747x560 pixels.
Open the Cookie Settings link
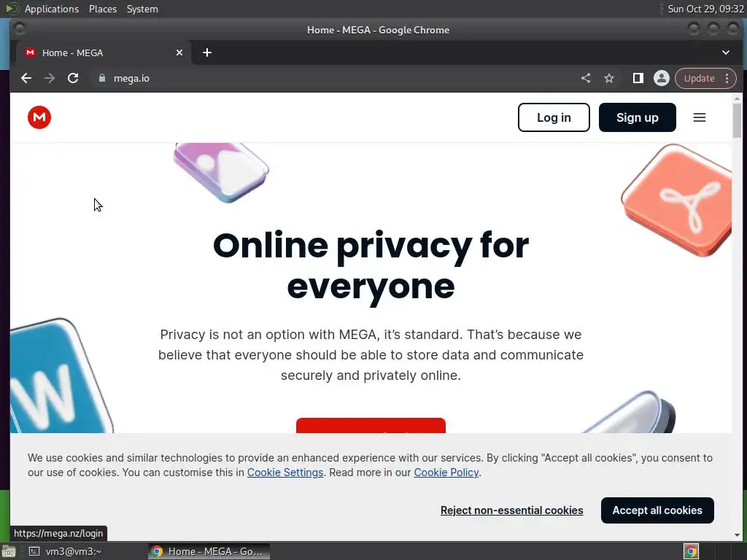pyautogui.click(x=285, y=472)
